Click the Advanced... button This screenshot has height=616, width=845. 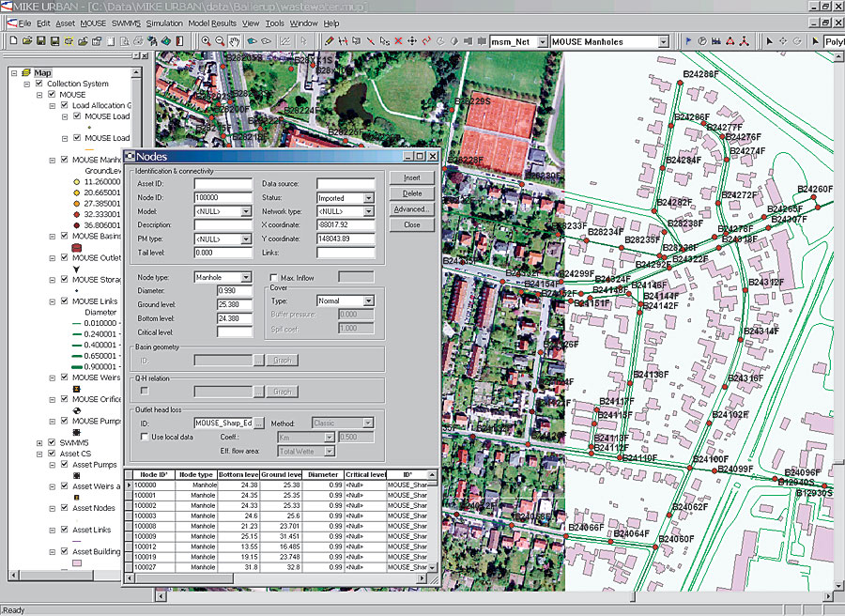(x=412, y=209)
